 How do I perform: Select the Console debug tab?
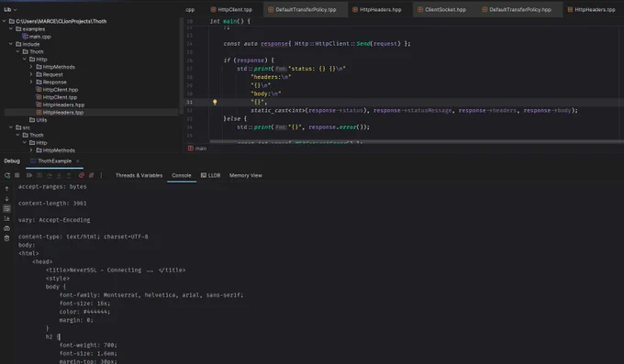tap(182, 175)
